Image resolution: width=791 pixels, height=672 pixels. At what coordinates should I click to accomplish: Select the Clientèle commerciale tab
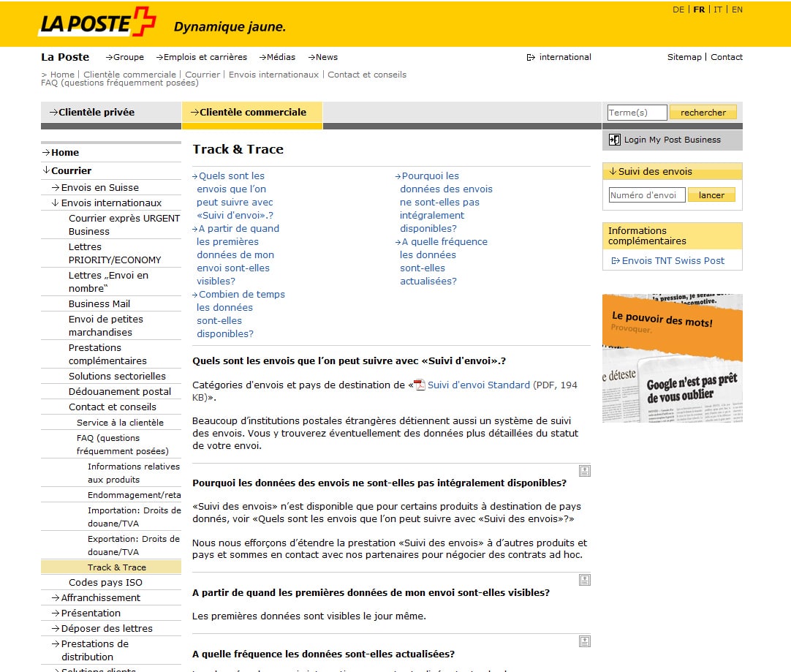tap(252, 112)
